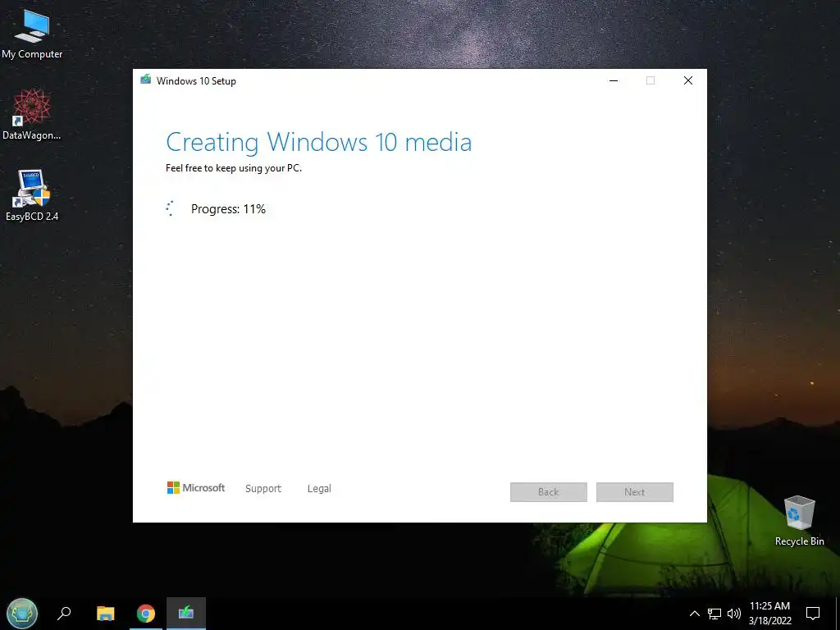The height and width of the screenshot is (630, 840).
Task: Click the Creating Windows 10 media heading
Action: tap(319, 142)
